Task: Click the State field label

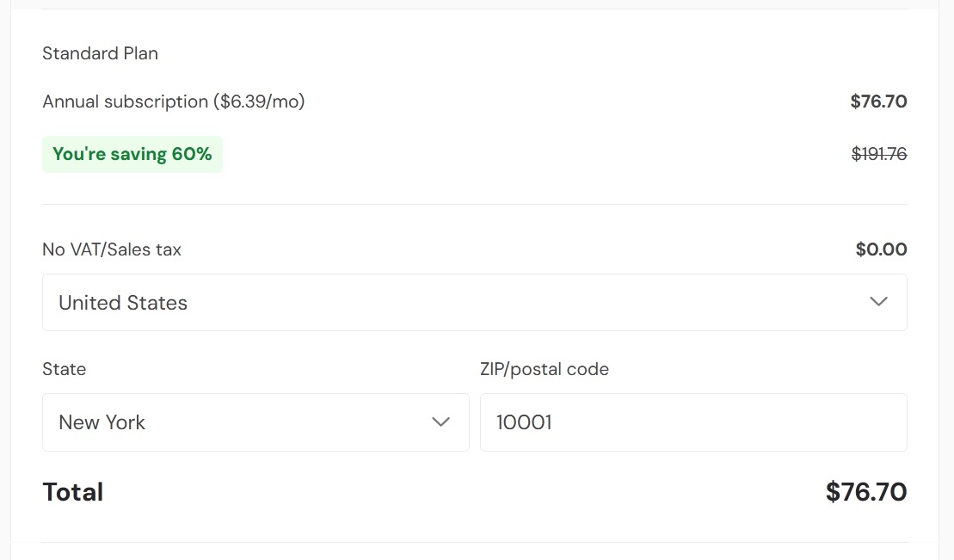Action: tap(65, 369)
